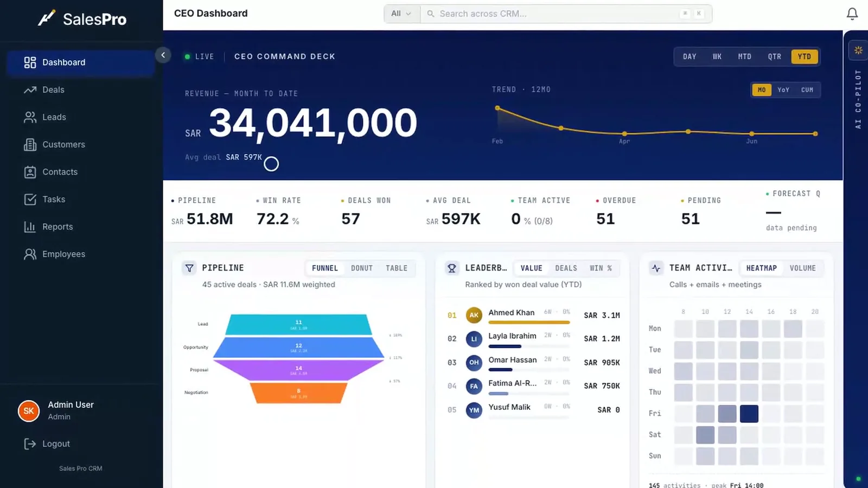Screen dimensions: 868x488
Task: Click the Leads people icon
Action: click(x=30, y=117)
